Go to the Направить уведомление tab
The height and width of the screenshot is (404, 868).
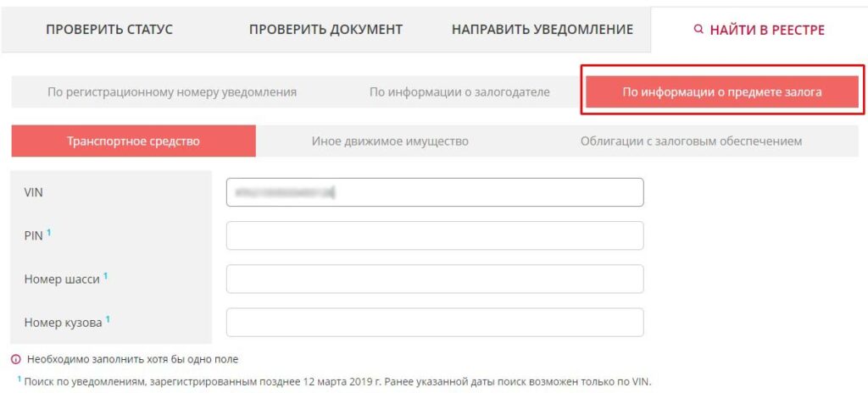coord(542,30)
